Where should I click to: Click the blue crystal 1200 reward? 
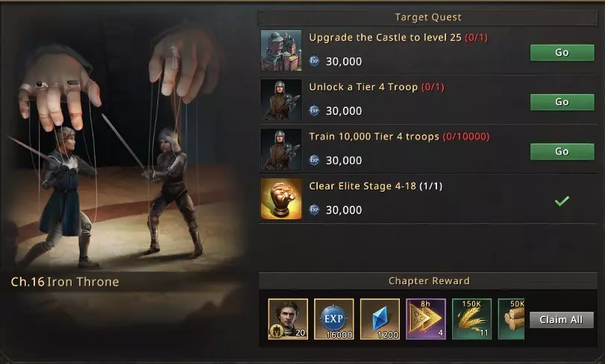(380, 319)
